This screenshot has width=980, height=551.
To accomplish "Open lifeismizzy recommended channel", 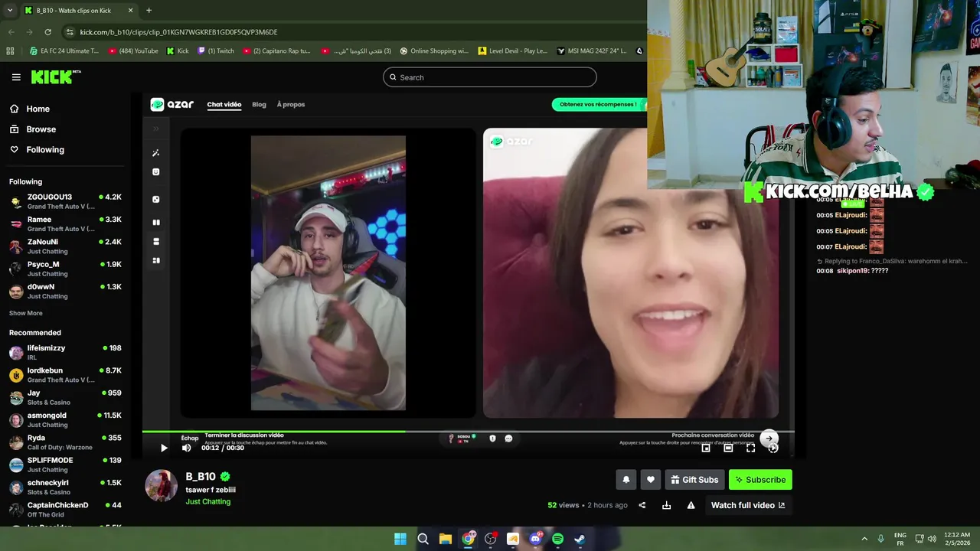I will [x=65, y=352].
